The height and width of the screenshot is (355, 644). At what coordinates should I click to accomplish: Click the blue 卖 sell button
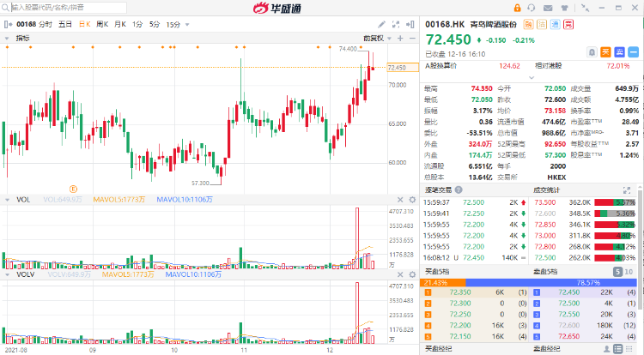coord(619,52)
